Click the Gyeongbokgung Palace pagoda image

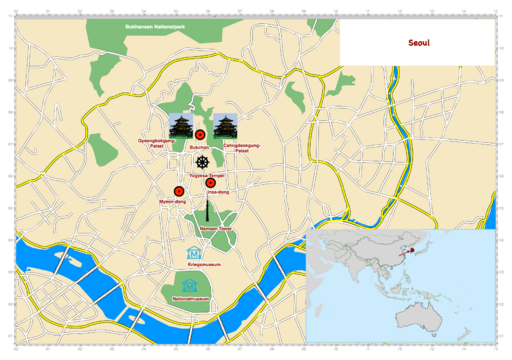[181, 126]
